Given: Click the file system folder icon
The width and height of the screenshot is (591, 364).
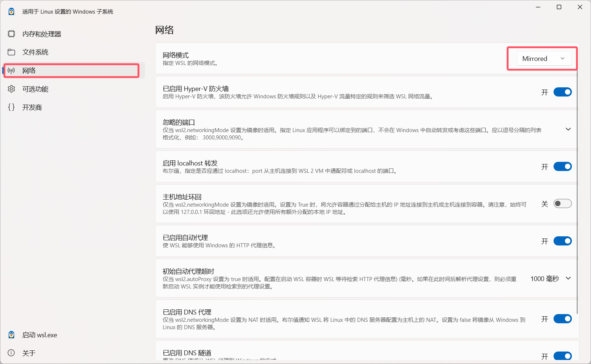Looking at the screenshot, I should [x=11, y=52].
